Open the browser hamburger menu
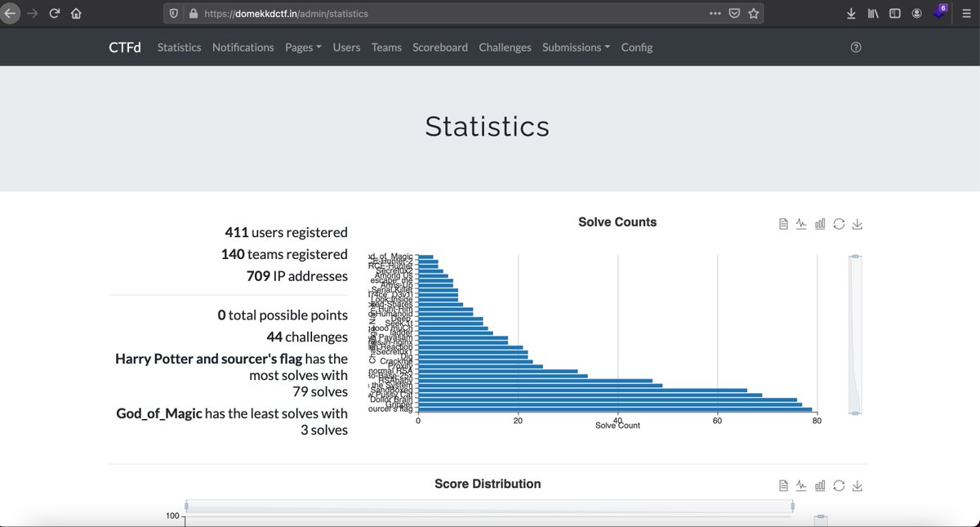 pyautogui.click(x=965, y=13)
